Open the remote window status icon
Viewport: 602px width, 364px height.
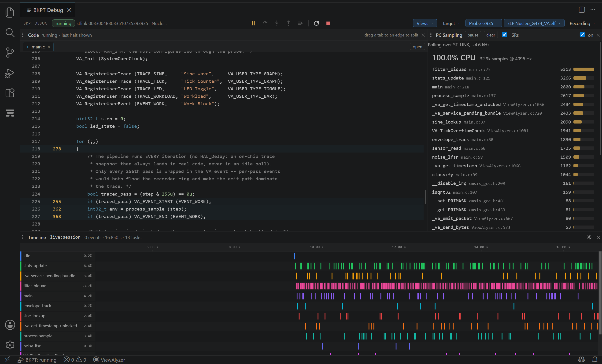click(x=7, y=359)
